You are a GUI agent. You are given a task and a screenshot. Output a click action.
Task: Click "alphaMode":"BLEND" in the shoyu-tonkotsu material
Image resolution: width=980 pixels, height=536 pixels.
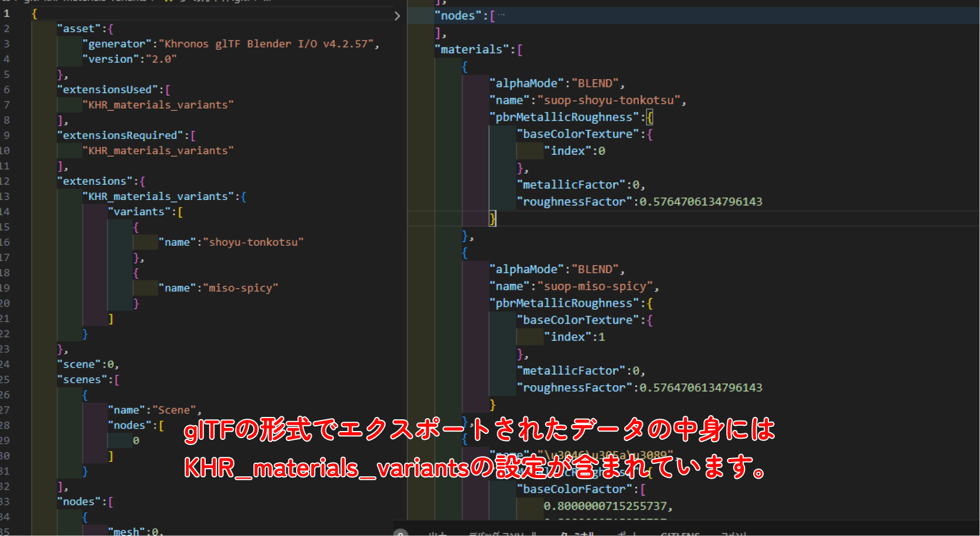[x=554, y=83]
